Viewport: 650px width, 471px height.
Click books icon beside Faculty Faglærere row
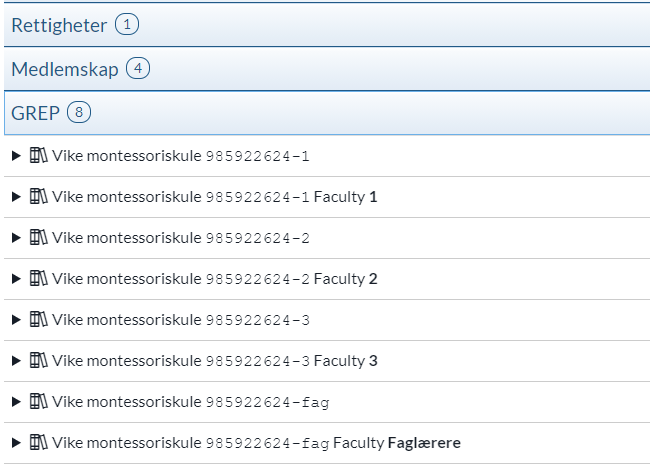[39, 442]
